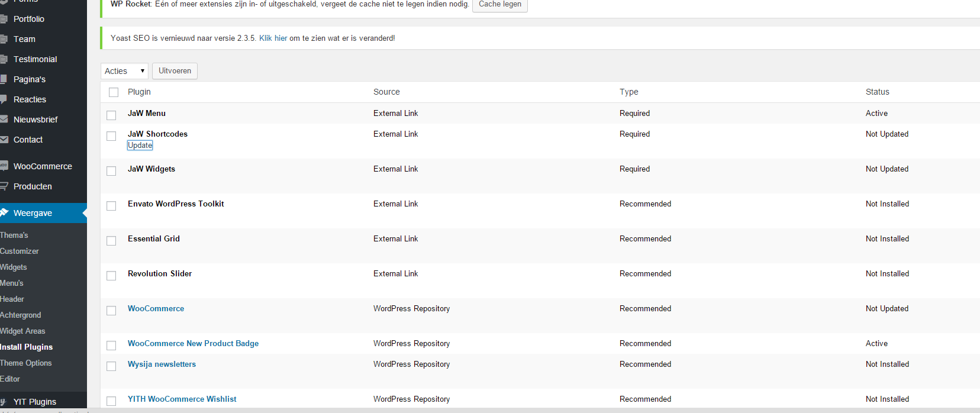Open the Acties bulk actions dropdown
This screenshot has height=413, width=980.
(x=124, y=71)
